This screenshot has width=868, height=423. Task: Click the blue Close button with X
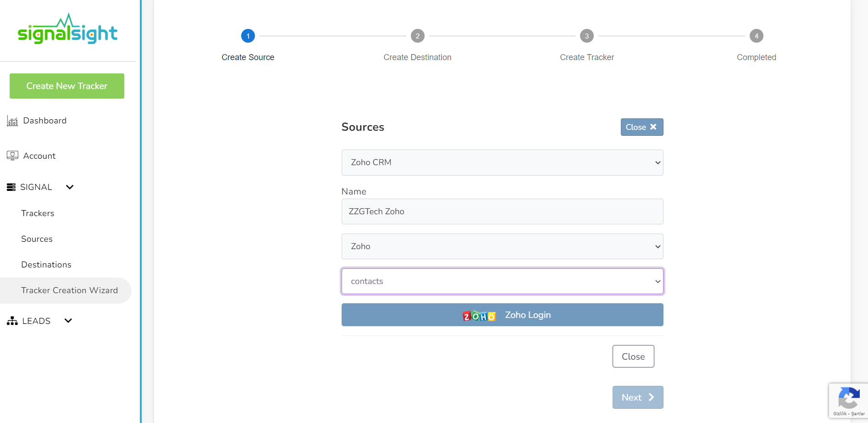point(642,127)
